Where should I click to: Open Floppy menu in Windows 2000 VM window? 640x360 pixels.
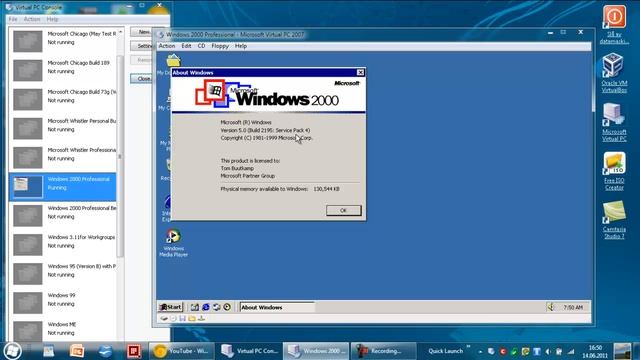tap(220, 46)
